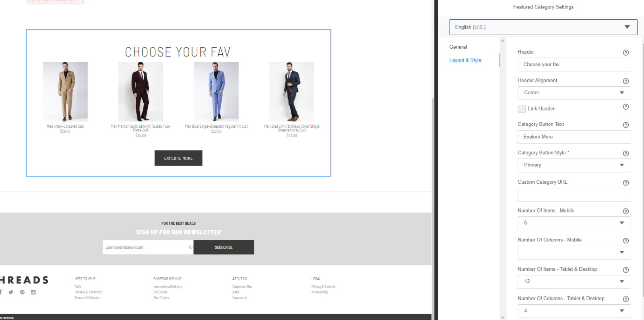Select the Layout & Style tab
Screen dimensions: 644x320
pyautogui.click(x=465, y=60)
